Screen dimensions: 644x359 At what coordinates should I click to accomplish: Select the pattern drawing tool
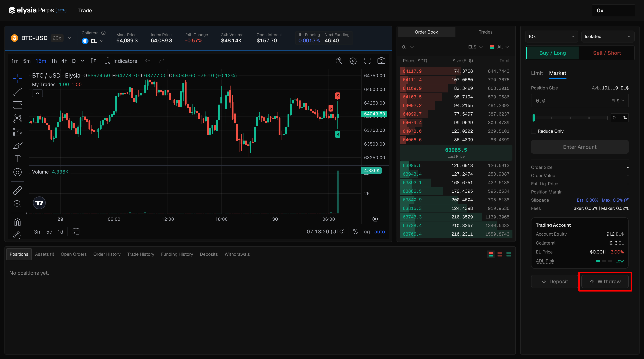pos(18,119)
